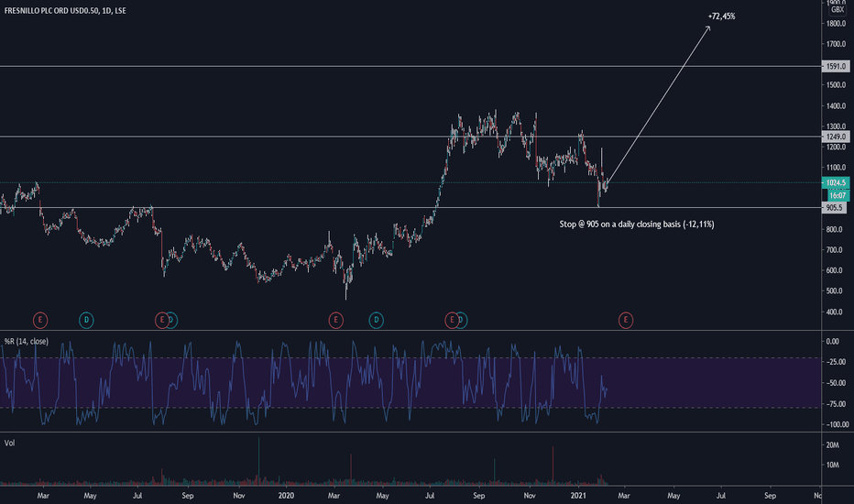Click the 400.0 price axis value

[835, 312]
